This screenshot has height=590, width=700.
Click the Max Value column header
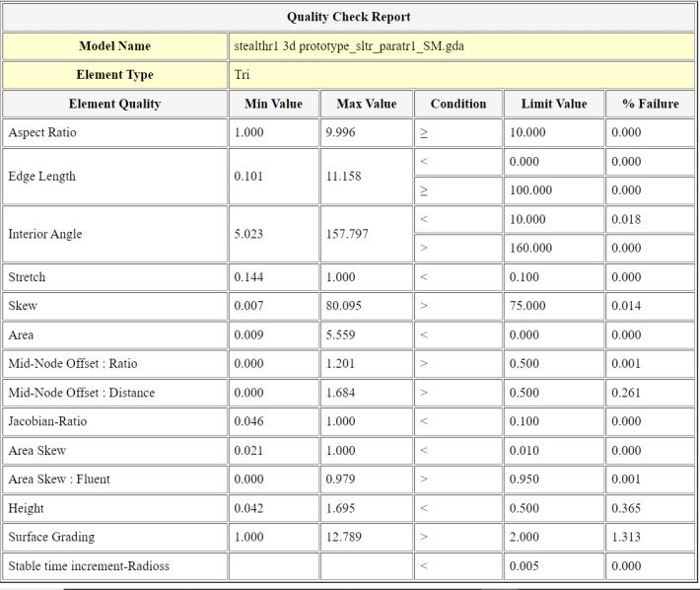point(367,104)
